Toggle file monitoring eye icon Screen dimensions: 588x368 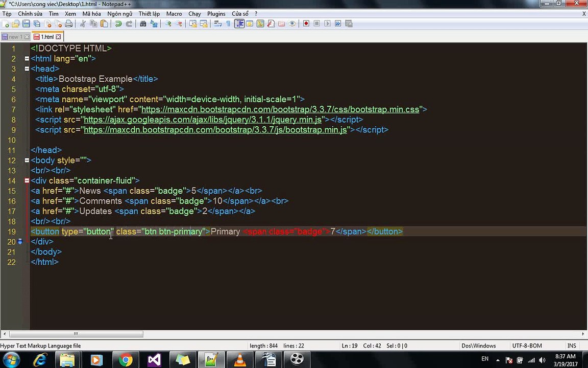[x=292, y=24]
